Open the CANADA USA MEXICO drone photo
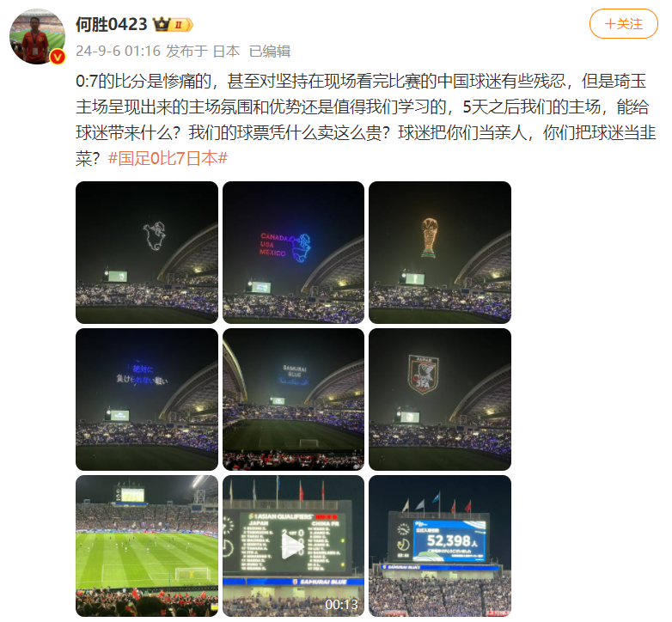This screenshot has height=622, width=672. pos(293,253)
